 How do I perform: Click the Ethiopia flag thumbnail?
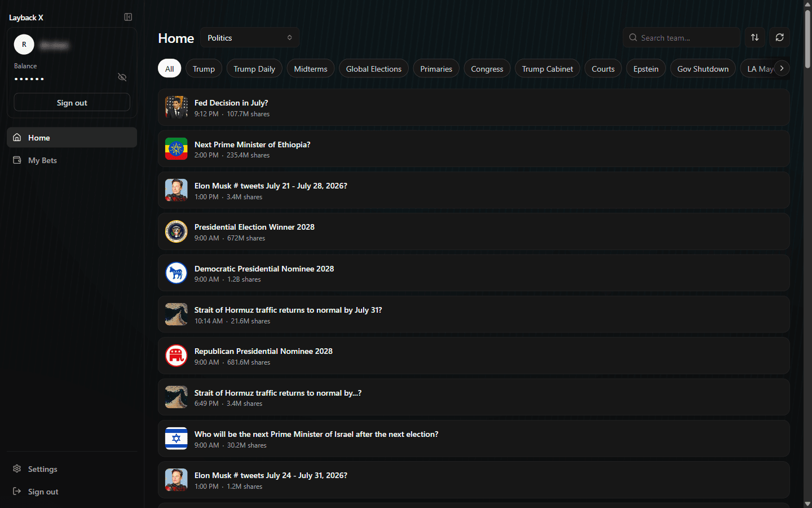(x=176, y=149)
